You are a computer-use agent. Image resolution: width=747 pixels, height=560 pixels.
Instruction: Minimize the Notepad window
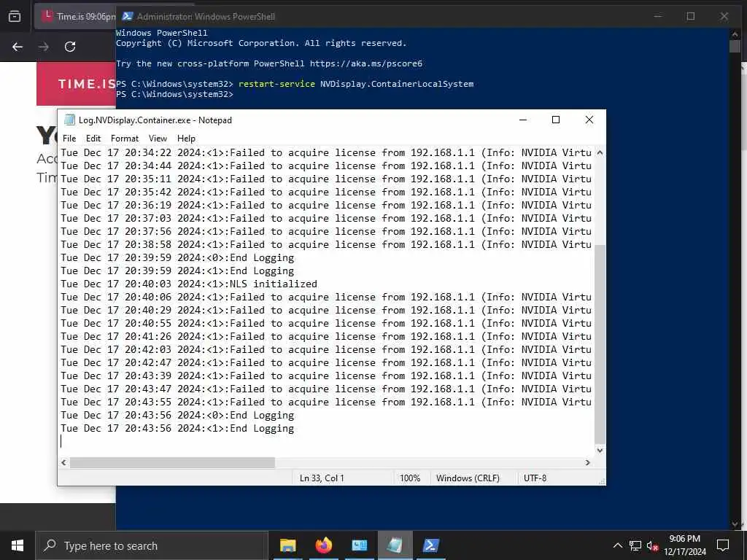[522, 120]
